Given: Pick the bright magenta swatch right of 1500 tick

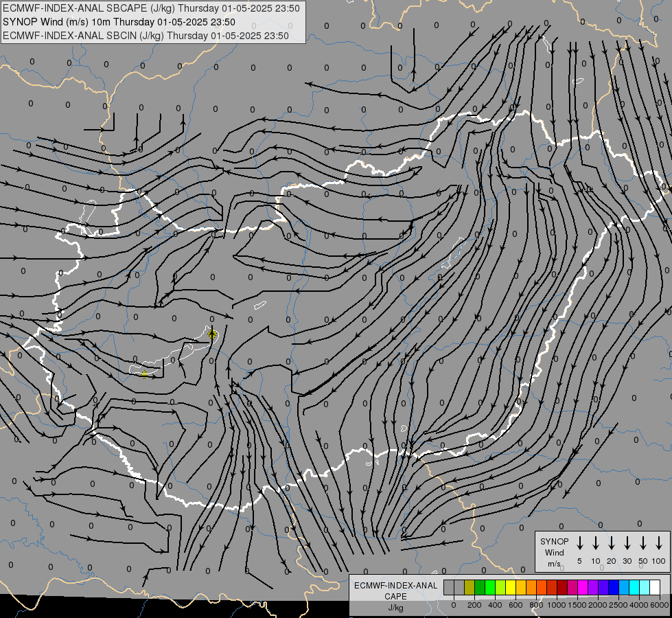Looking at the screenshot, I should (583, 587).
